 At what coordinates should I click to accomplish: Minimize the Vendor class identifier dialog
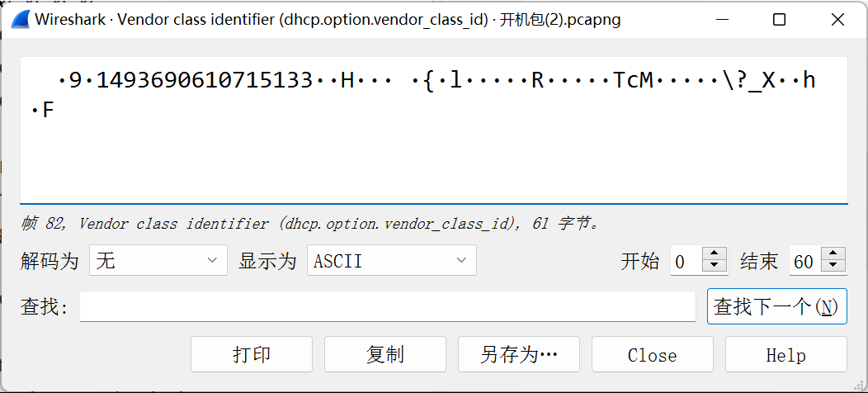click(721, 20)
